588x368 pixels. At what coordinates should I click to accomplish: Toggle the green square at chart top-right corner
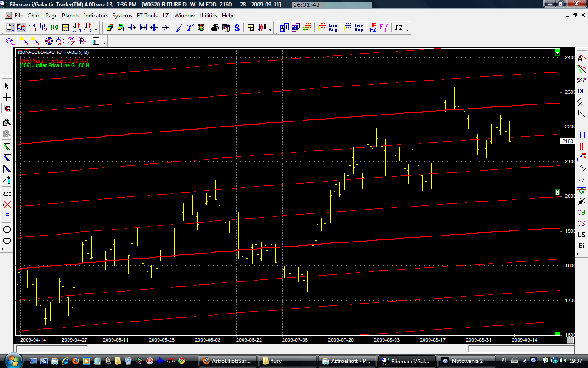pos(557,51)
